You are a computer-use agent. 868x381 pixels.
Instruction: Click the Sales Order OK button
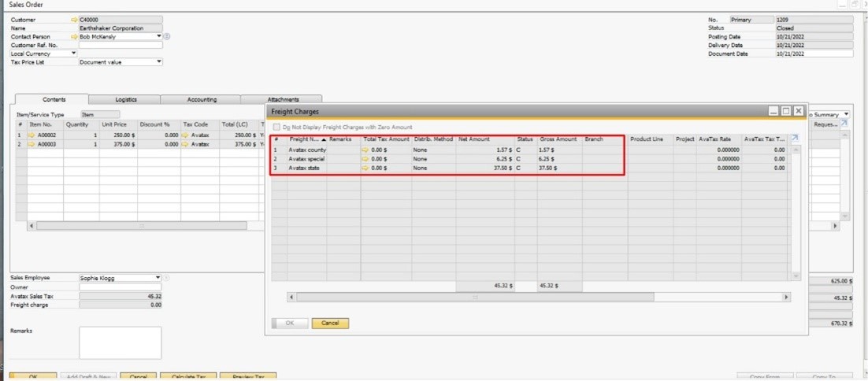(32, 376)
